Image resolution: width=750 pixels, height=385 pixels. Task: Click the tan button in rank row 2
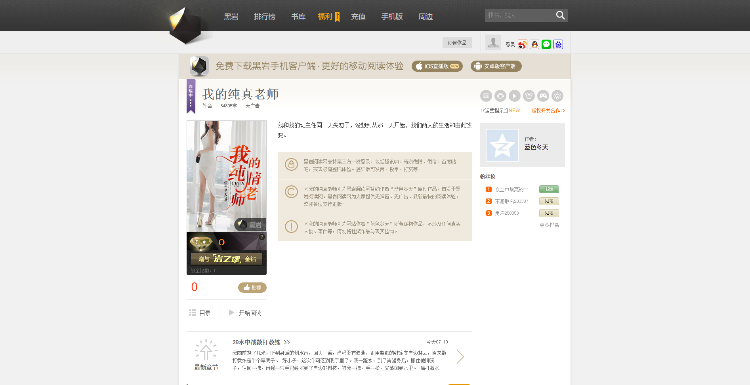point(549,201)
